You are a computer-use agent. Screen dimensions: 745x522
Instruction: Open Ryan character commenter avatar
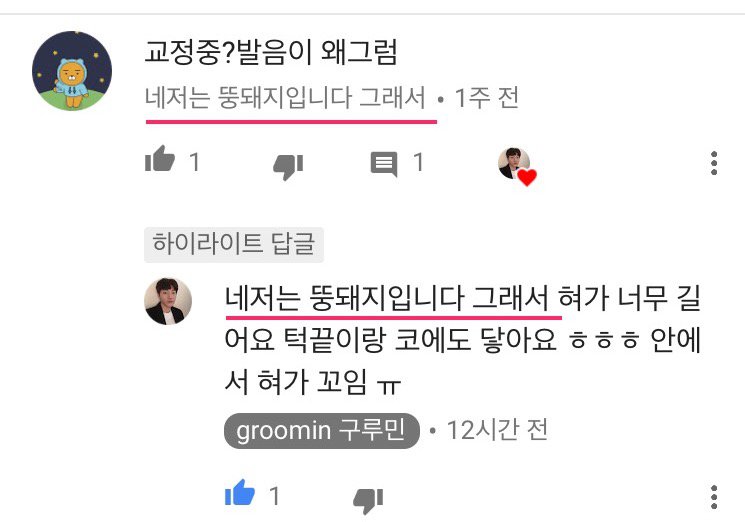pos(72,71)
